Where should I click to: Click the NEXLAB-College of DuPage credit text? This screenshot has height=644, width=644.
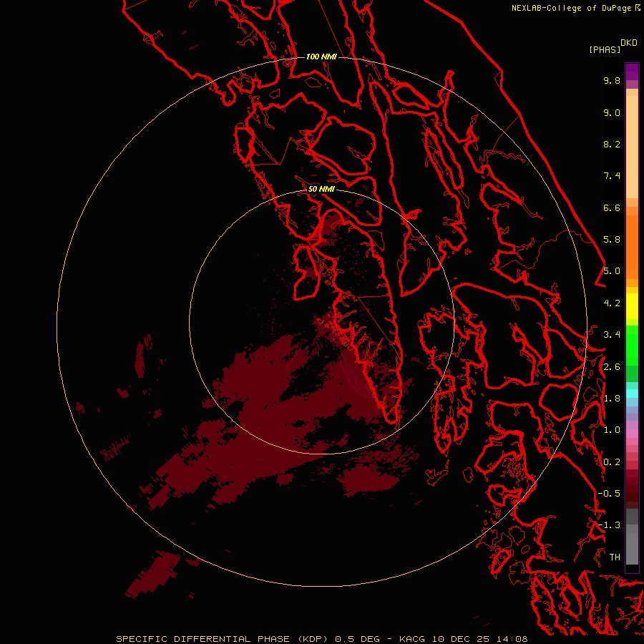pos(572,8)
